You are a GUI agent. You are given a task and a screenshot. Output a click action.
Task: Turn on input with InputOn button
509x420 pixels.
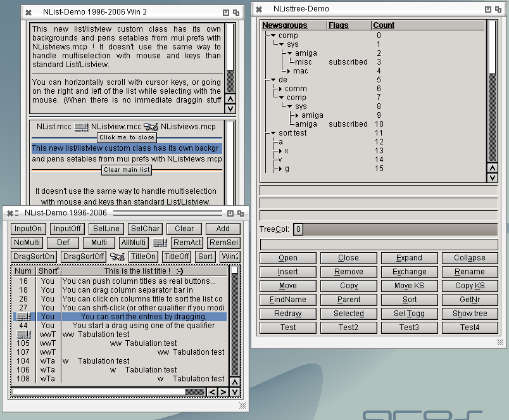click(x=28, y=229)
